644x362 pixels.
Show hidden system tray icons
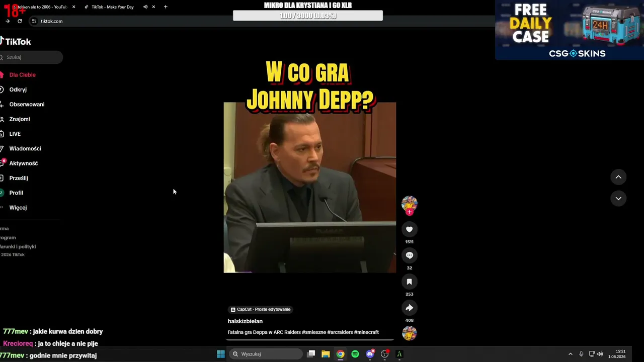point(570,354)
